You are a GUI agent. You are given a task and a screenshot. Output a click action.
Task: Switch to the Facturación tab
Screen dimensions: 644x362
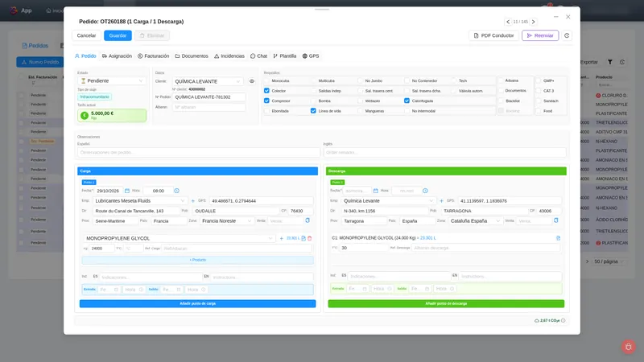(x=153, y=56)
